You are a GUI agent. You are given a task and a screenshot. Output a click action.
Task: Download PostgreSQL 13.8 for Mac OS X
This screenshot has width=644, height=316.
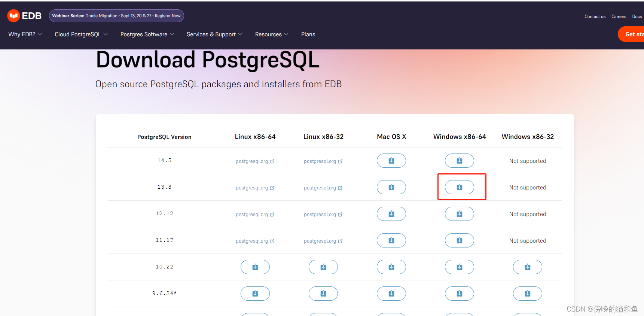coord(391,187)
